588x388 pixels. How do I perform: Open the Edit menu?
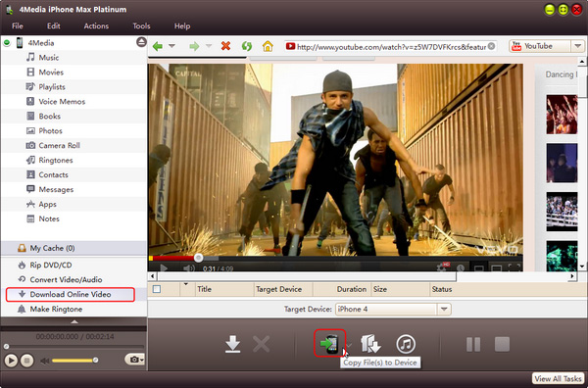click(54, 25)
